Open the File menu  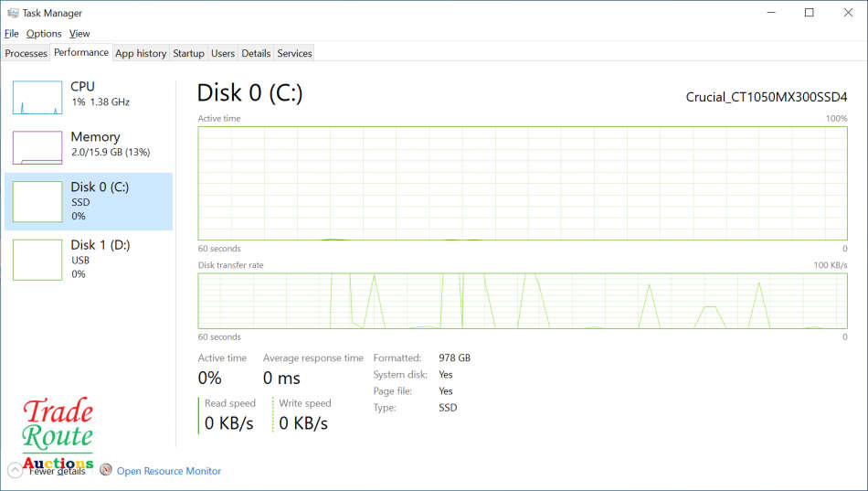[x=12, y=34]
